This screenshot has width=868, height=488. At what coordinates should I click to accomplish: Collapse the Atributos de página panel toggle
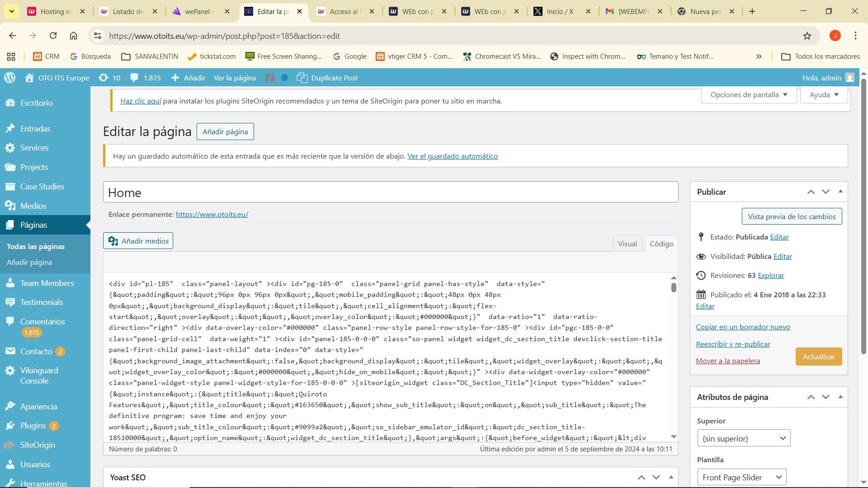click(840, 397)
